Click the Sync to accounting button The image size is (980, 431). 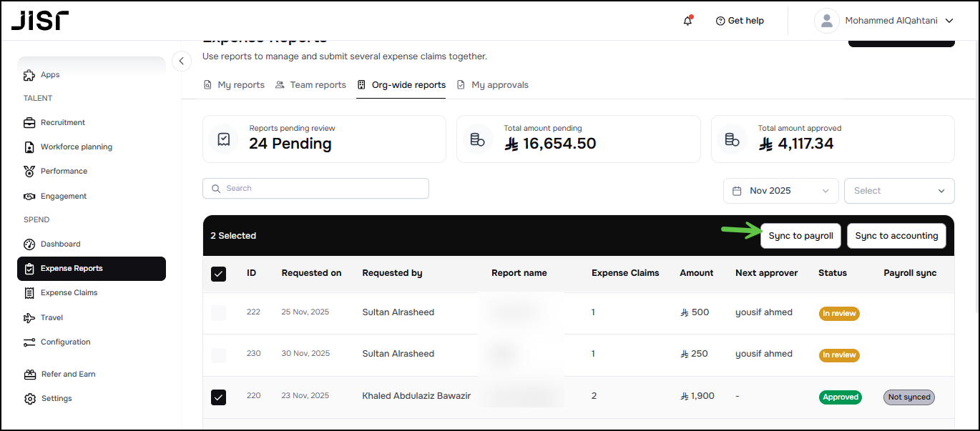[x=896, y=236]
